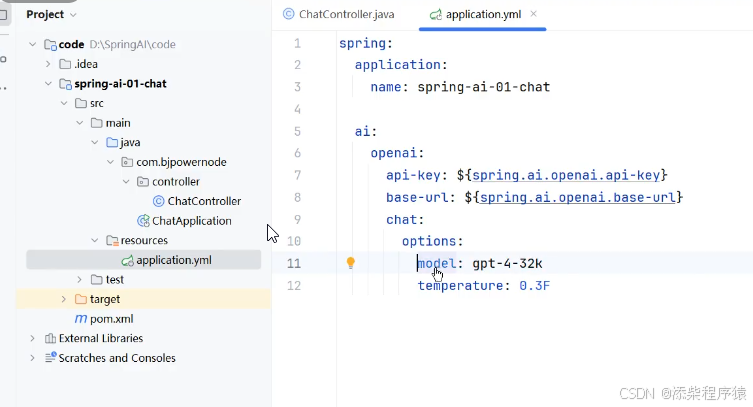This screenshot has width=753, height=407.
Task: Click the code root folder icon
Action: pyautogui.click(x=50, y=45)
